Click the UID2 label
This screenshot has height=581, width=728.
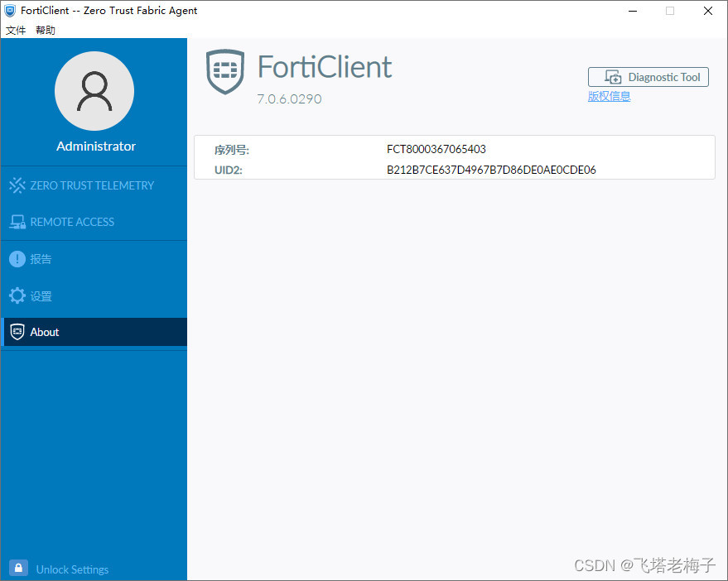coord(229,170)
